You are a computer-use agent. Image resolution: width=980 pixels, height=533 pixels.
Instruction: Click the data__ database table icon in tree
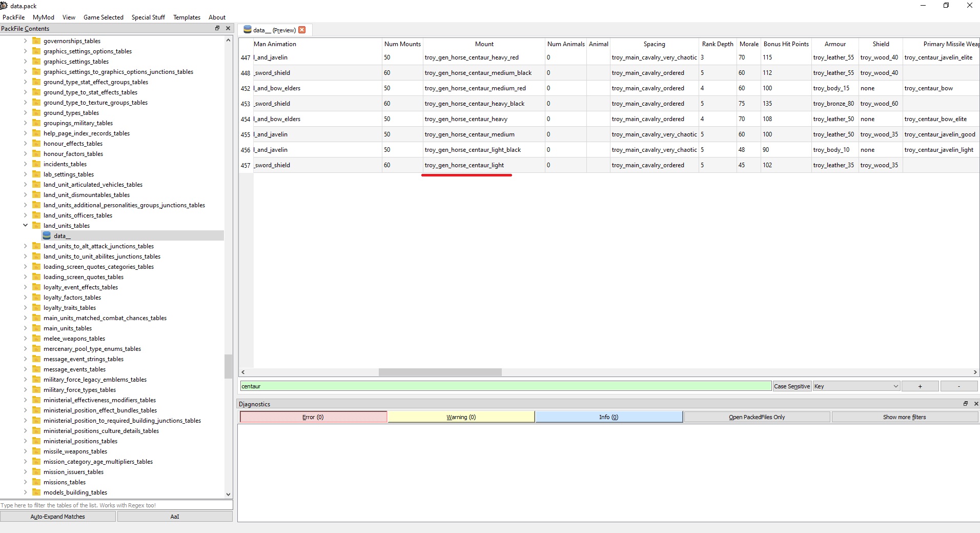pos(47,235)
